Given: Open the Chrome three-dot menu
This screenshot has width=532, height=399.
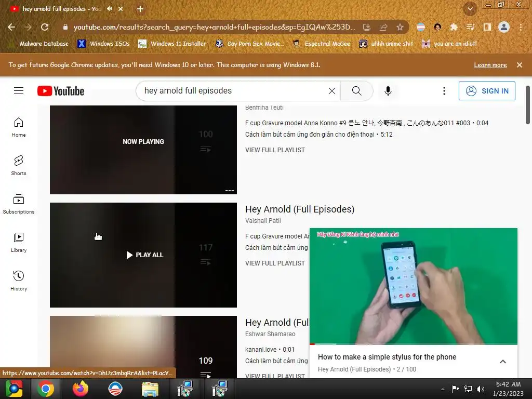Looking at the screenshot, I should (521, 27).
